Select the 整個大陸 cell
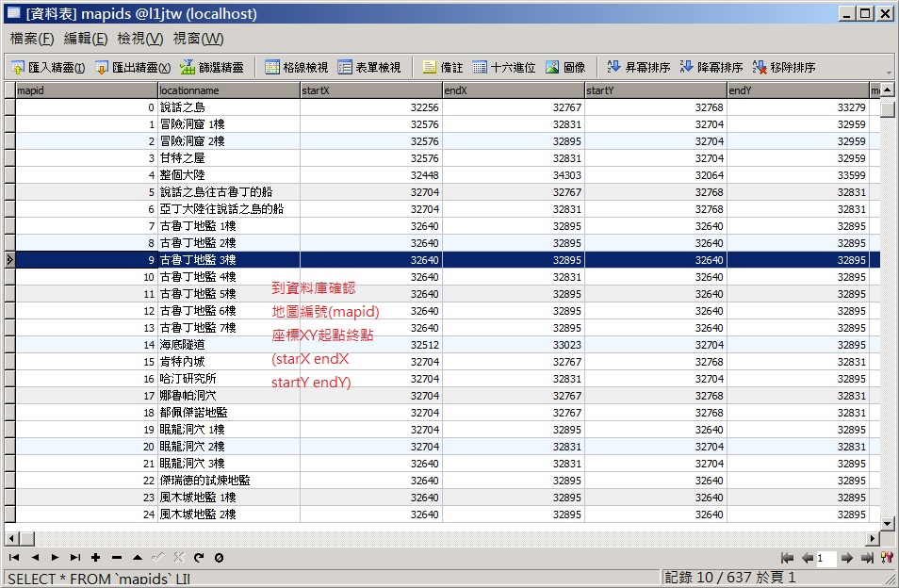 pyautogui.click(x=229, y=174)
